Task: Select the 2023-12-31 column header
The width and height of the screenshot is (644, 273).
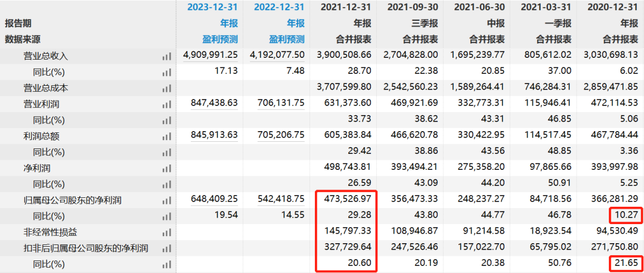Action: [213, 8]
